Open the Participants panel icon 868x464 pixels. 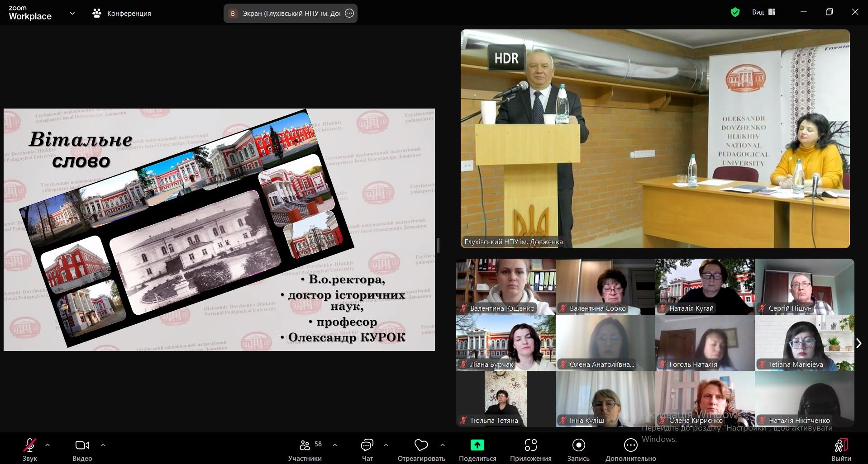(x=305, y=445)
